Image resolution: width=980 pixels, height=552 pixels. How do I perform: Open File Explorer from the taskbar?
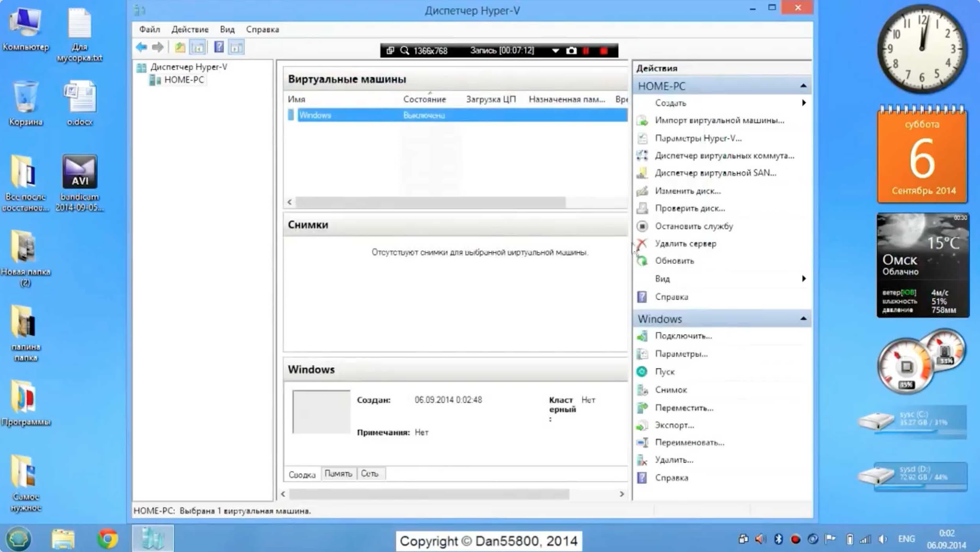tap(63, 539)
